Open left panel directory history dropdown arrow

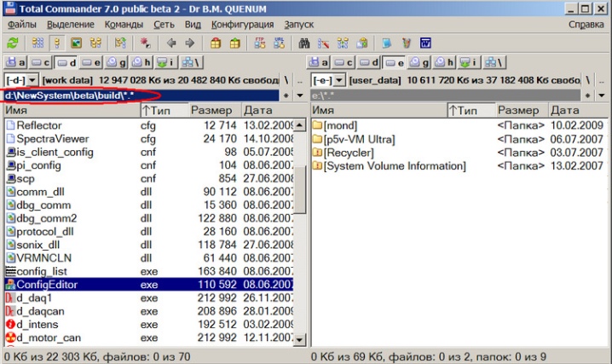tap(300, 95)
